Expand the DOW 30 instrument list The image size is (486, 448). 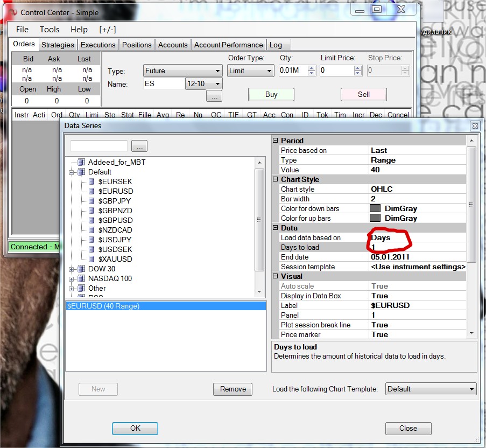point(71,269)
